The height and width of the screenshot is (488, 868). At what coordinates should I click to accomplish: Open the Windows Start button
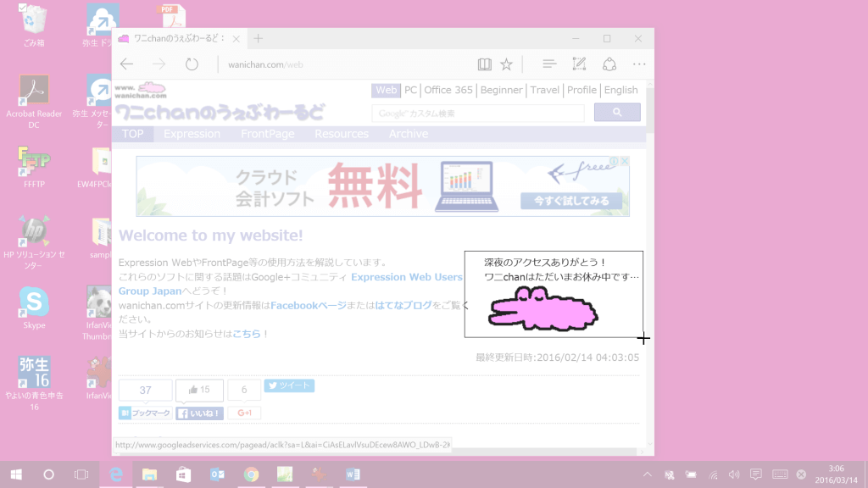pyautogui.click(x=16, y=474)
